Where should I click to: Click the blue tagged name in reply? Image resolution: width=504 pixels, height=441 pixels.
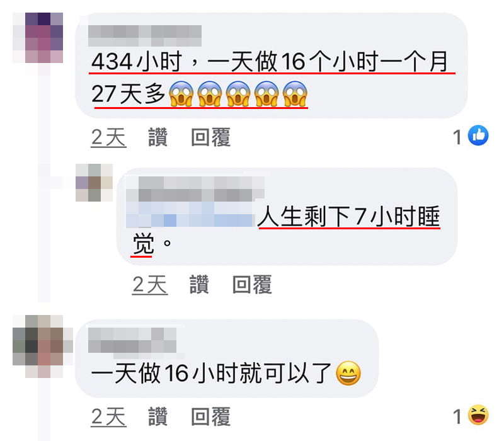point(191,215)
